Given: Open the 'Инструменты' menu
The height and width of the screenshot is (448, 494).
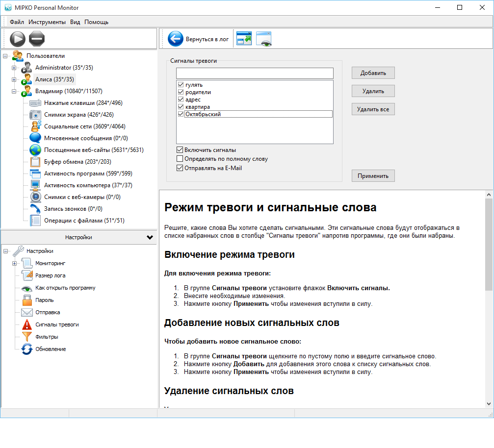Looking at the screenshot, I should coord(47,22).
